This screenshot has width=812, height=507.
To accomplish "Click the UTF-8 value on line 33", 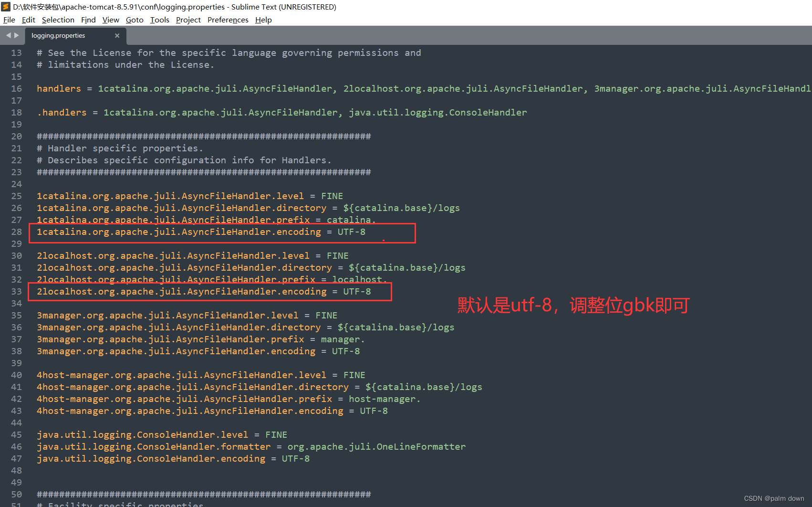I will coord(357,291).
